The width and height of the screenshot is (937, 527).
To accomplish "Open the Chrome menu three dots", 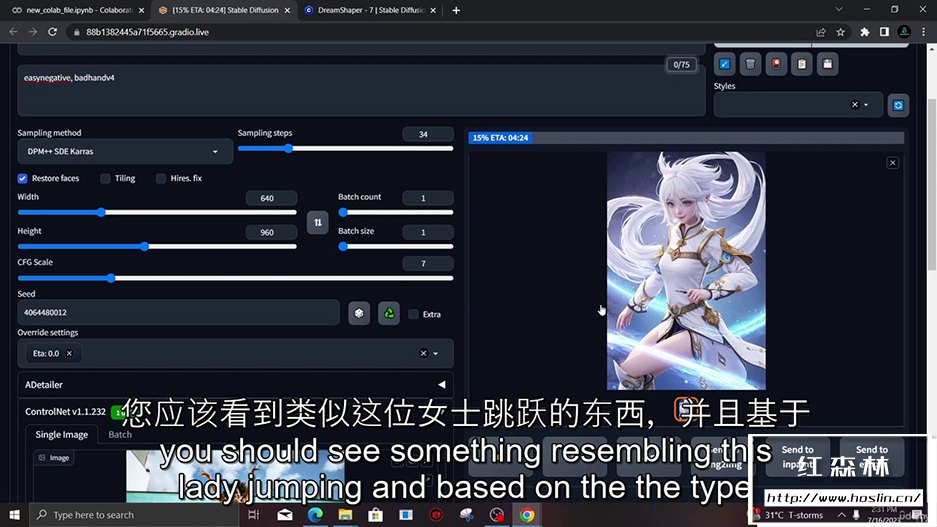I will coord(924,32).
